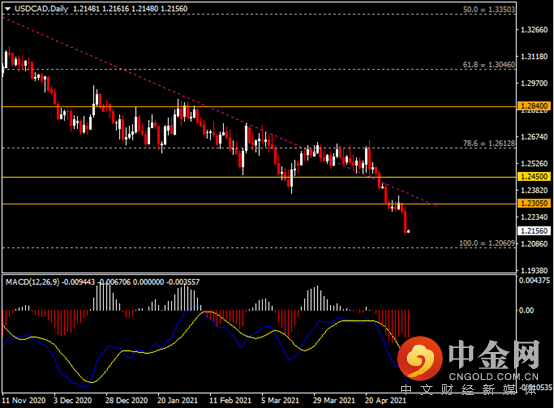Viewport: 554px width, 408px height.
Task: Click the 11 Nov 2020 date marker
Action: pyautogui.click(x=24, y=400)
